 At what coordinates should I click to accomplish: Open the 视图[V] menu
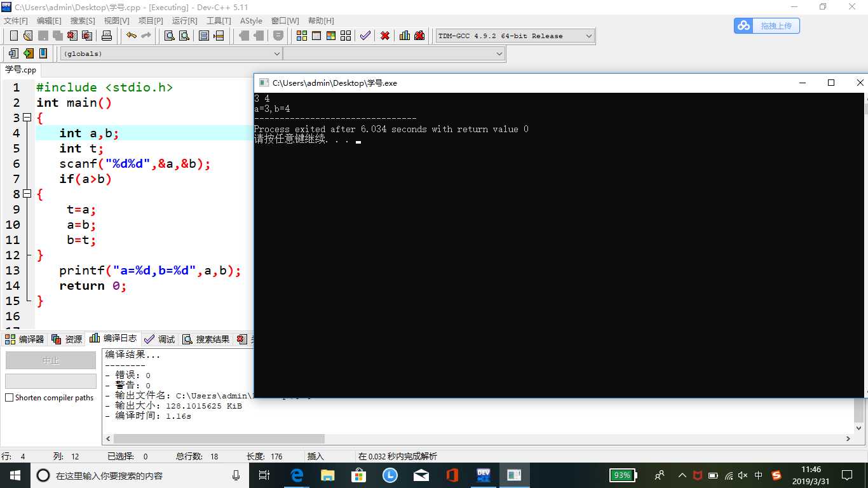(x=116, y=21)
